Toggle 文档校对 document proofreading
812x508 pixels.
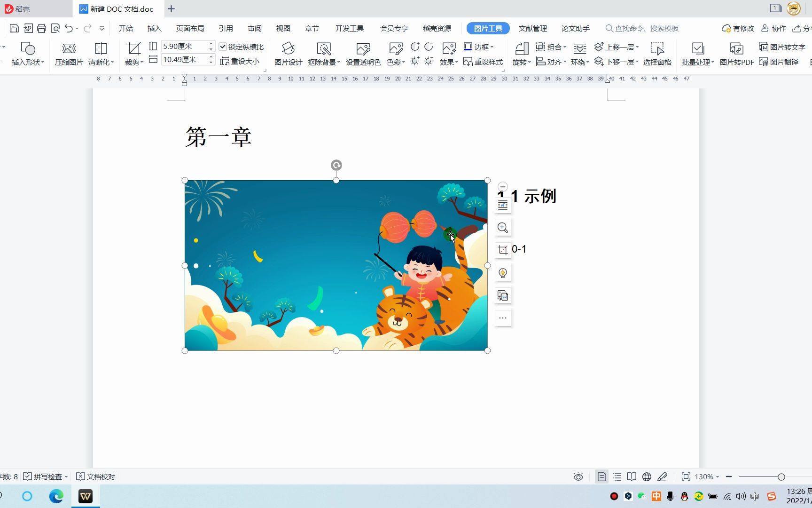(96, 476)
